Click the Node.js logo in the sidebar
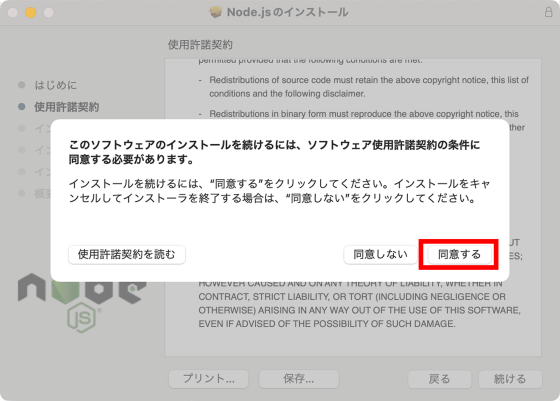This screenshot has width=560, height=401. coord(82,303)
